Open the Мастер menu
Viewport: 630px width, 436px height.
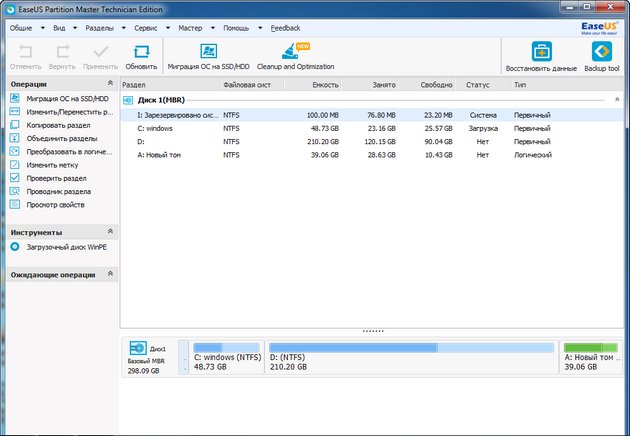(190, 28)
